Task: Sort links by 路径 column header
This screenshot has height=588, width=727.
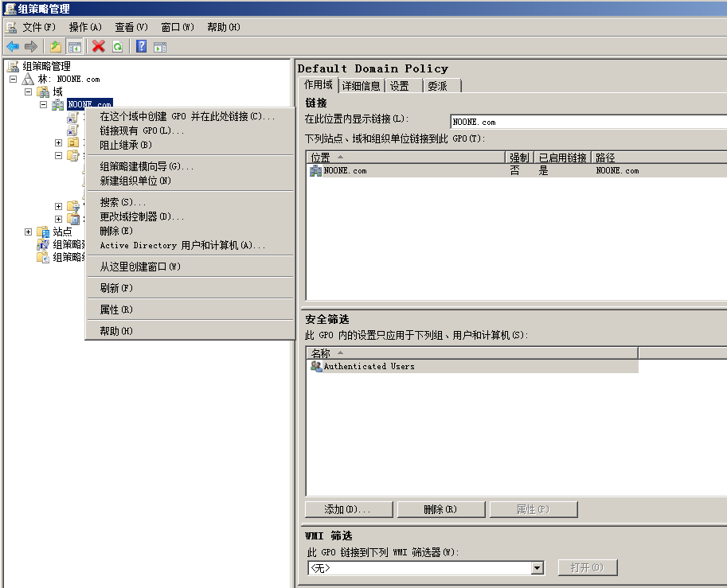Action: pos(659,158)
